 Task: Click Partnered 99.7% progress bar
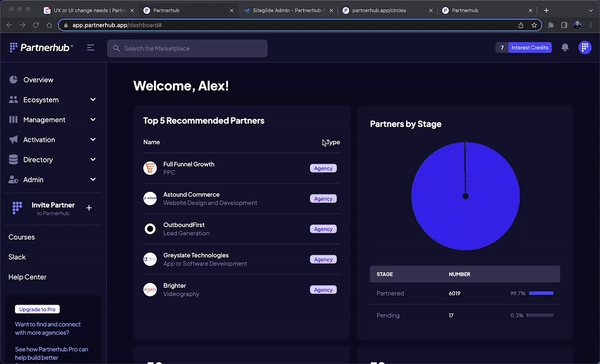click(x=541, y=293)
